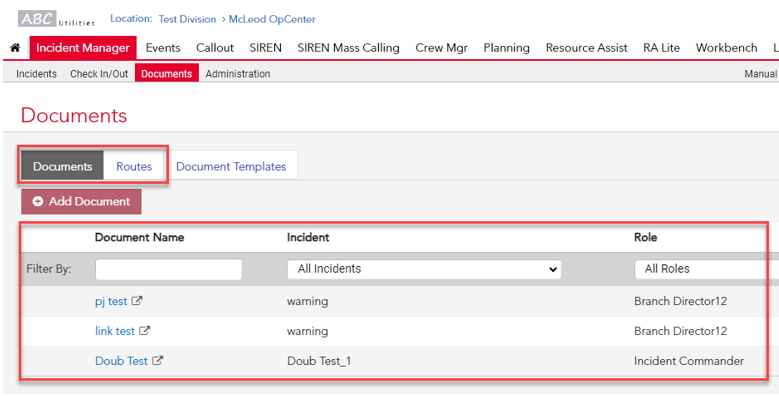
Task: Open the Administration submenu
Action: tap(238, 74)
